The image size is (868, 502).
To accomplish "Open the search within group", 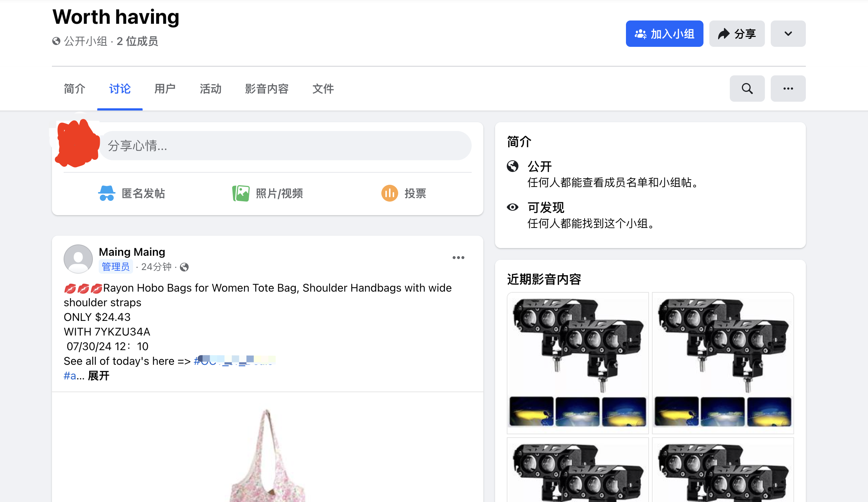I will pyautogui.click(x=747, y=88).
